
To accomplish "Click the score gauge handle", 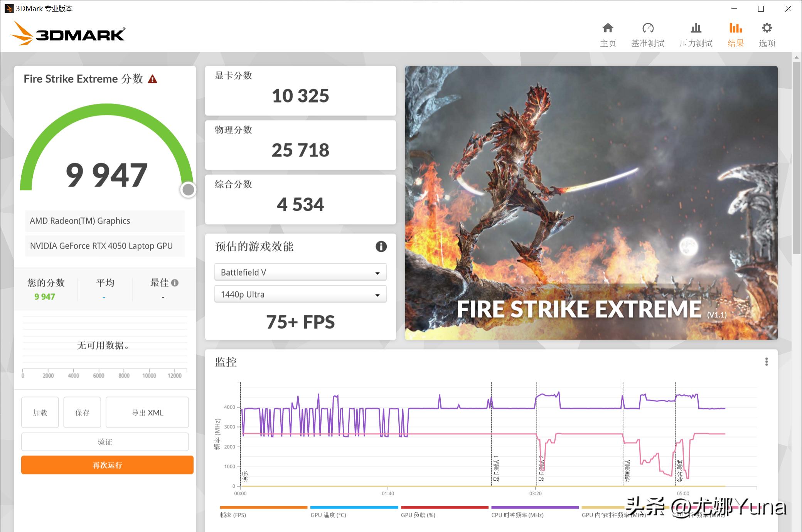I will 188,190.
